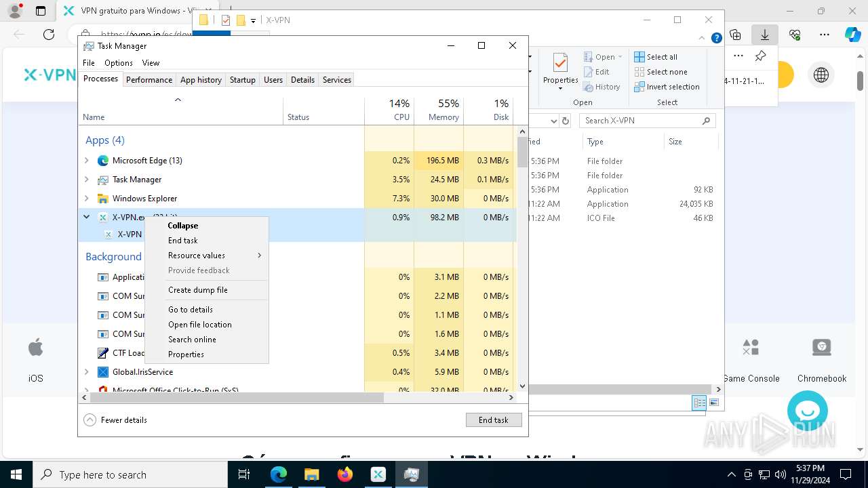Expand the Windows Explorer process row

[x=86, y=199]
